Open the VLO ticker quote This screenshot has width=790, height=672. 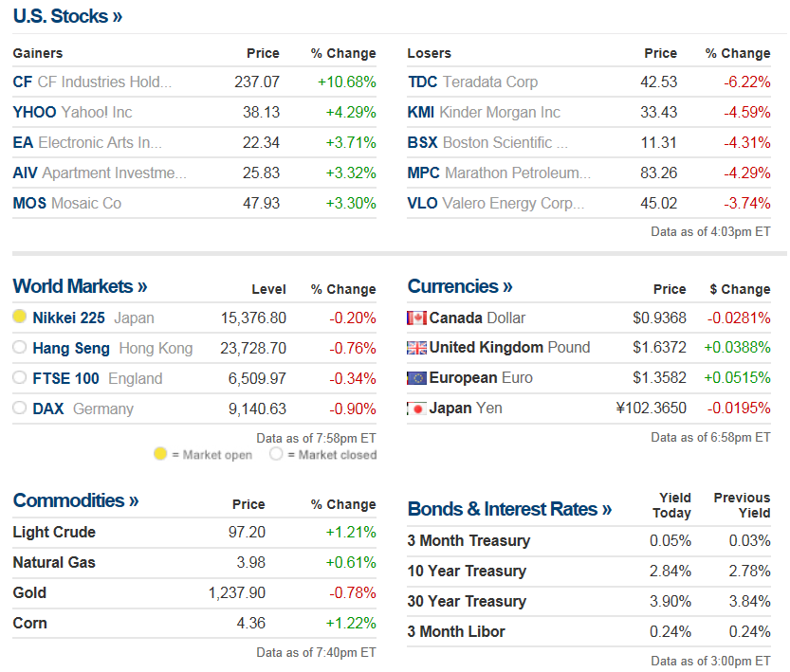click(422, 204)
